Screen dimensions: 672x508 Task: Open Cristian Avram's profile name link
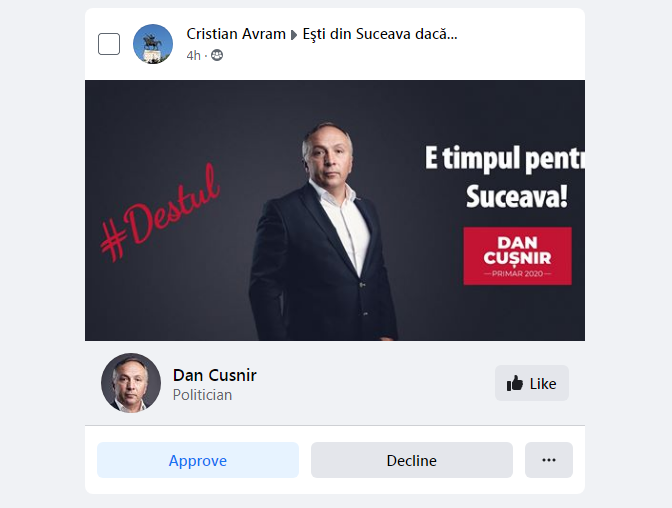236,34
